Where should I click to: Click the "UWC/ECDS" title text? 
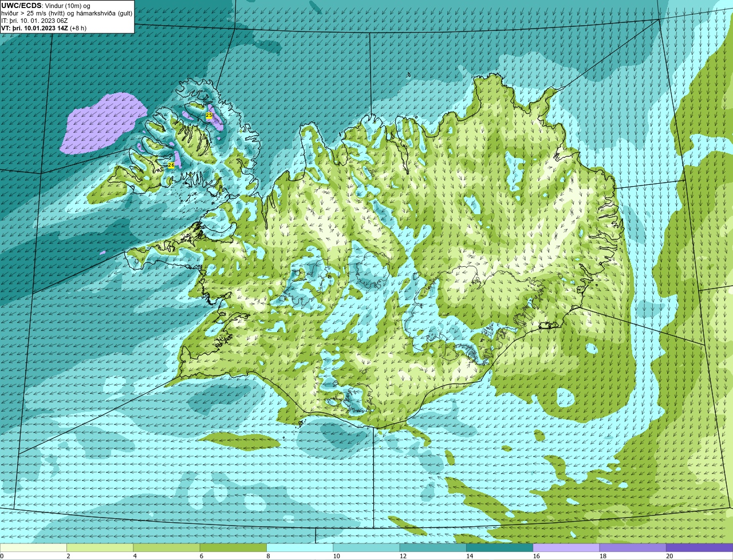tap(21, 5)
